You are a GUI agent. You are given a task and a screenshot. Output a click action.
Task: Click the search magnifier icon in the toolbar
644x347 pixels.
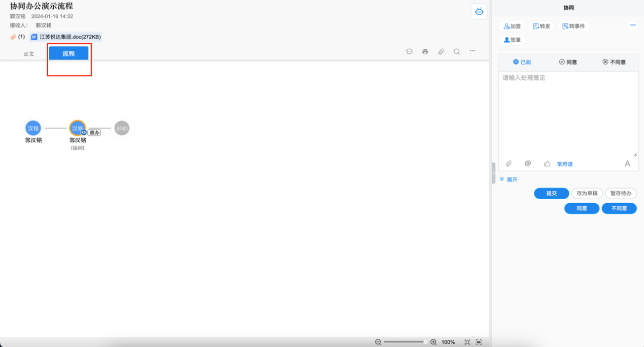457,51
